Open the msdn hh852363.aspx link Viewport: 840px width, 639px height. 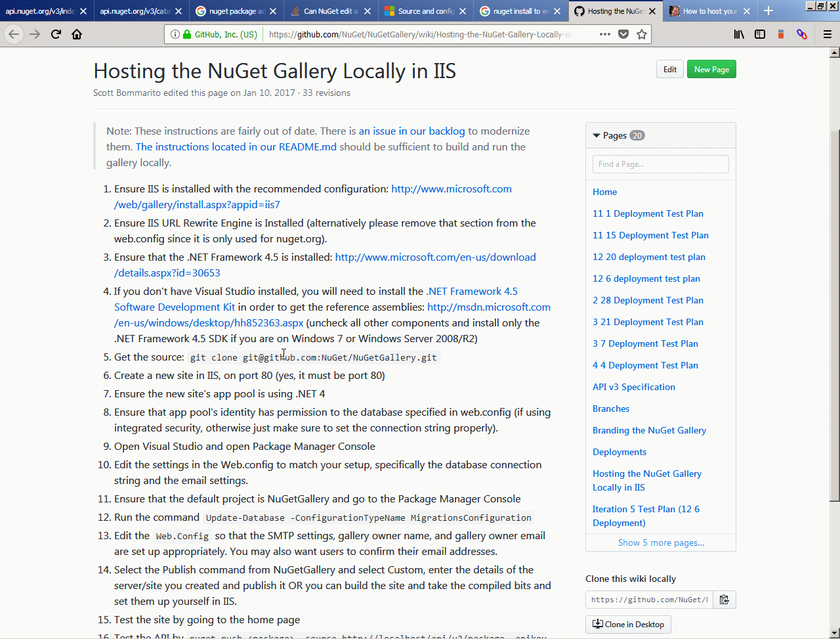pyautogui.click(x=332, y=315)
